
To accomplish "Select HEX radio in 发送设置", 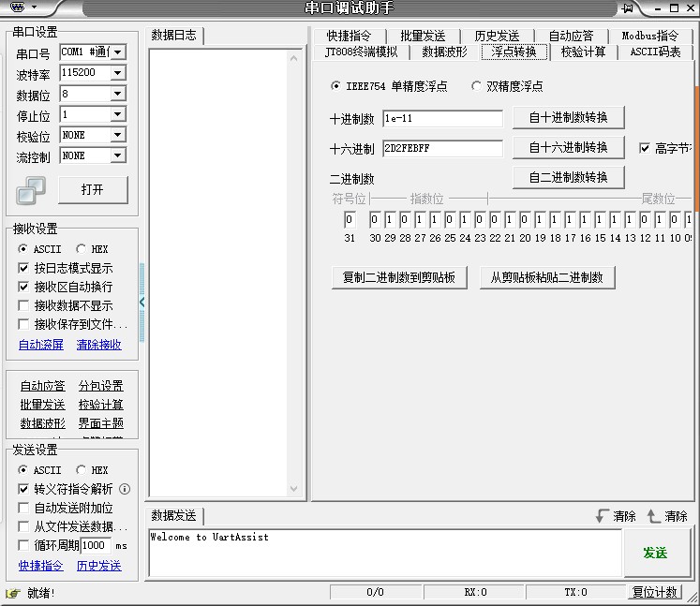I will (x=81, y=470).
